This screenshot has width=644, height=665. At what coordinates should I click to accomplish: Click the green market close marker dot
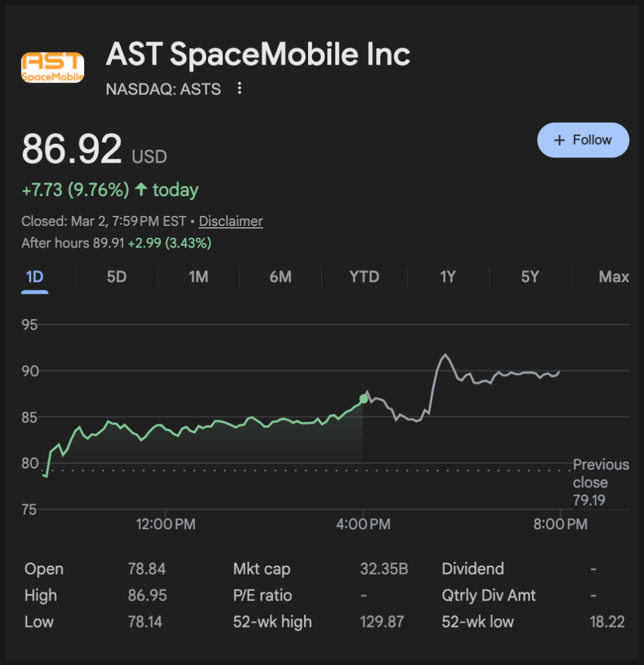363,398
